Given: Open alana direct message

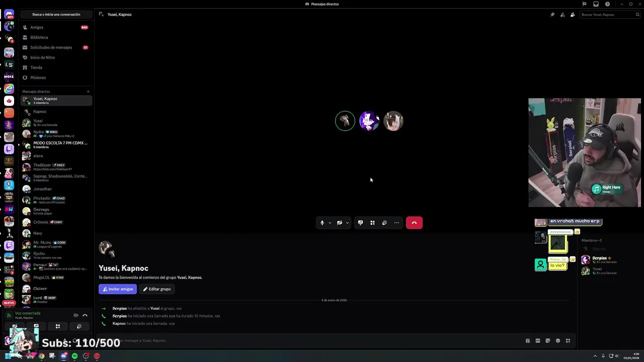Looking at the screenshot, I should (x=56, y=156).
